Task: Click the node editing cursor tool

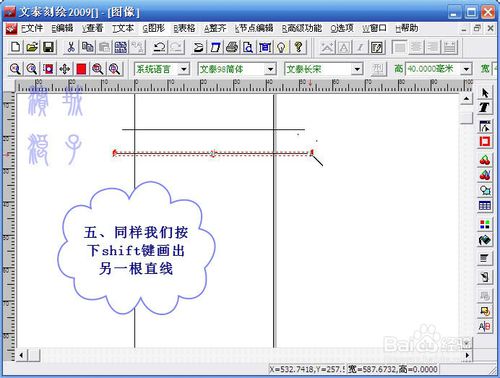Action: (x=485, y=126)
